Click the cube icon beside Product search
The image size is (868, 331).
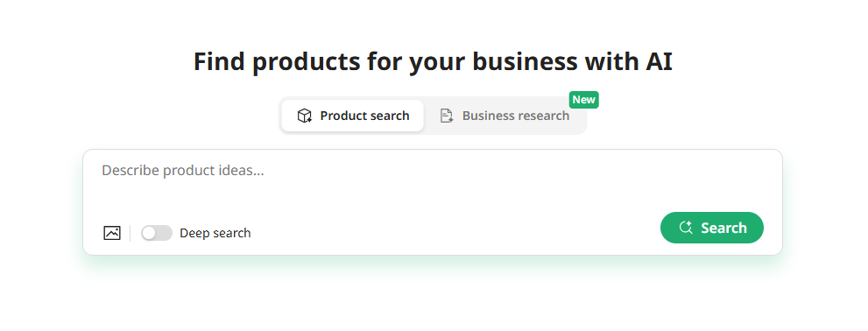tap(305, 116)
